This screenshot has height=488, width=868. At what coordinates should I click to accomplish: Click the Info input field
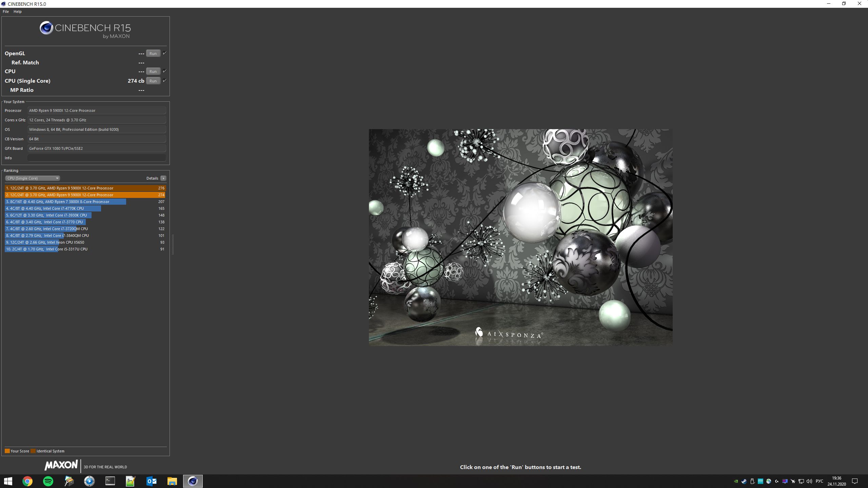click(97, 158)
